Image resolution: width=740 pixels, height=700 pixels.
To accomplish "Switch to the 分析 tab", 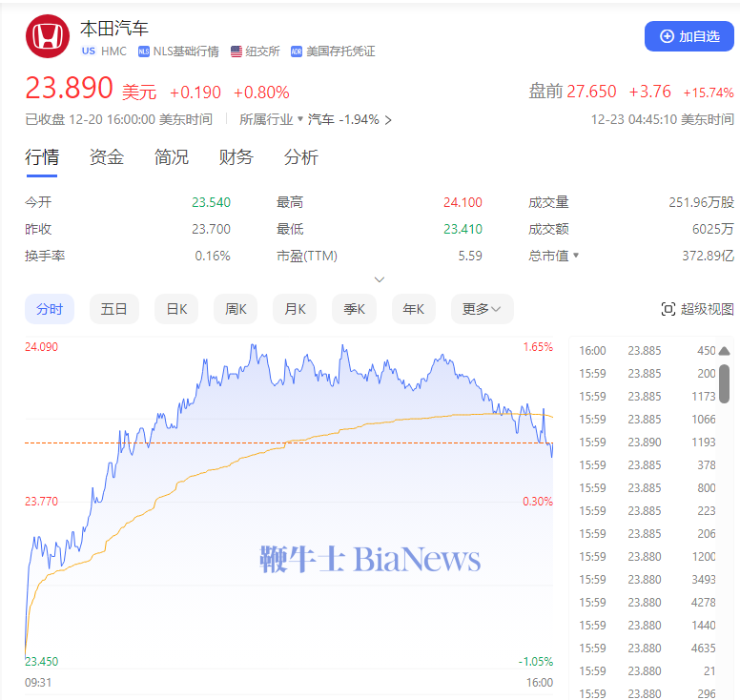I will [x=301, y=157].
